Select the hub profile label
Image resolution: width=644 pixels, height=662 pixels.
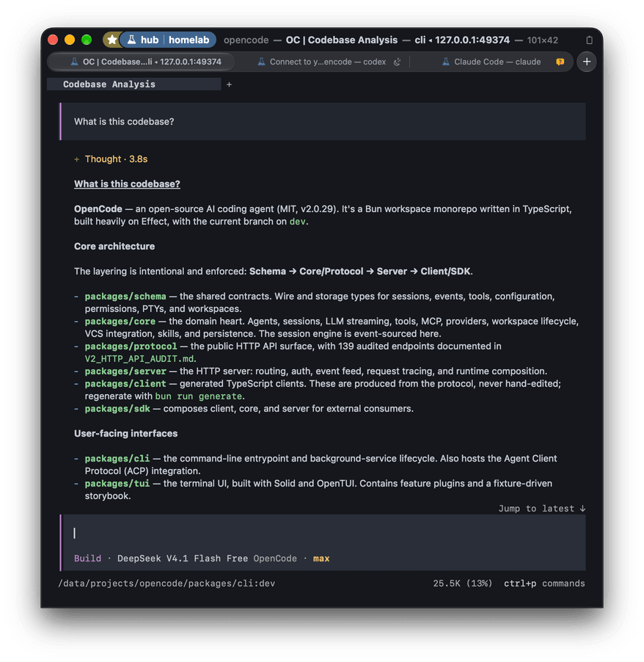coord(150,40)
